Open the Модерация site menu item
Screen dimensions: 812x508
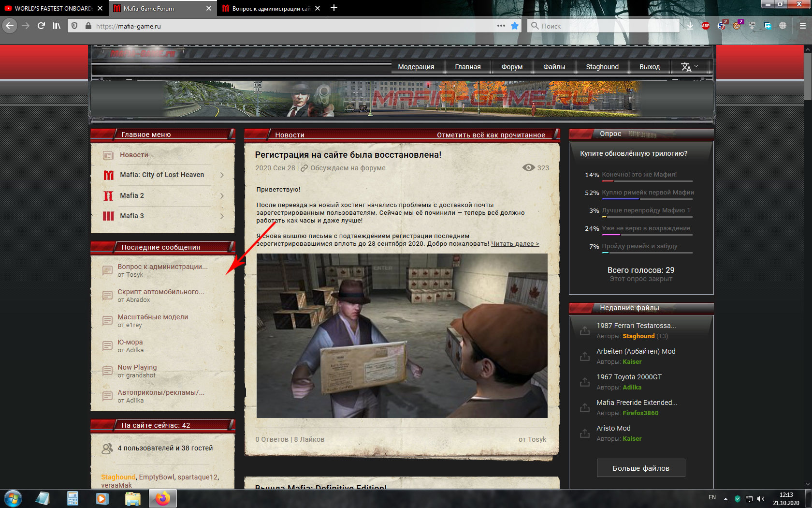[416, 67]
